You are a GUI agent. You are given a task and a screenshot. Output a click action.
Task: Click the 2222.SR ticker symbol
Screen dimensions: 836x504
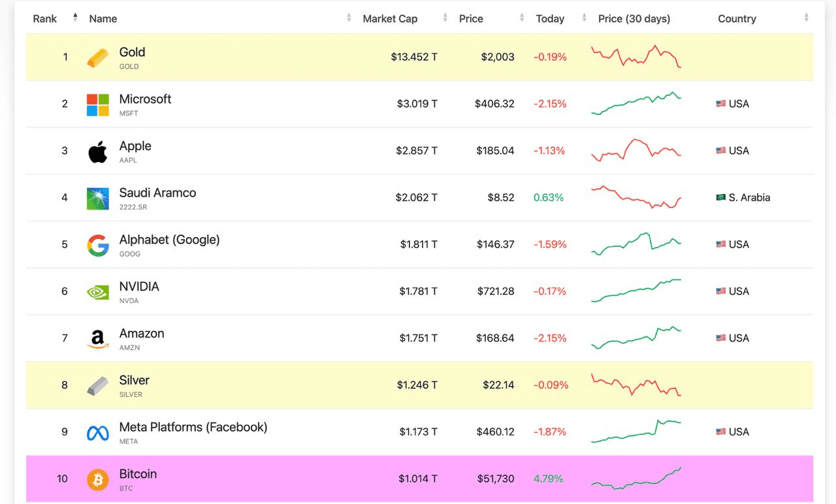(x=133, y=208)
